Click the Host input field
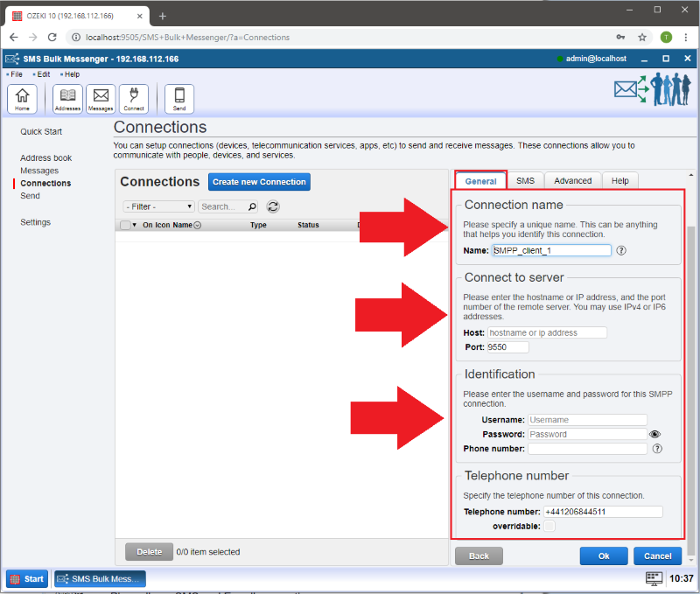Screen dimensions: 700x594 [546, 332]
